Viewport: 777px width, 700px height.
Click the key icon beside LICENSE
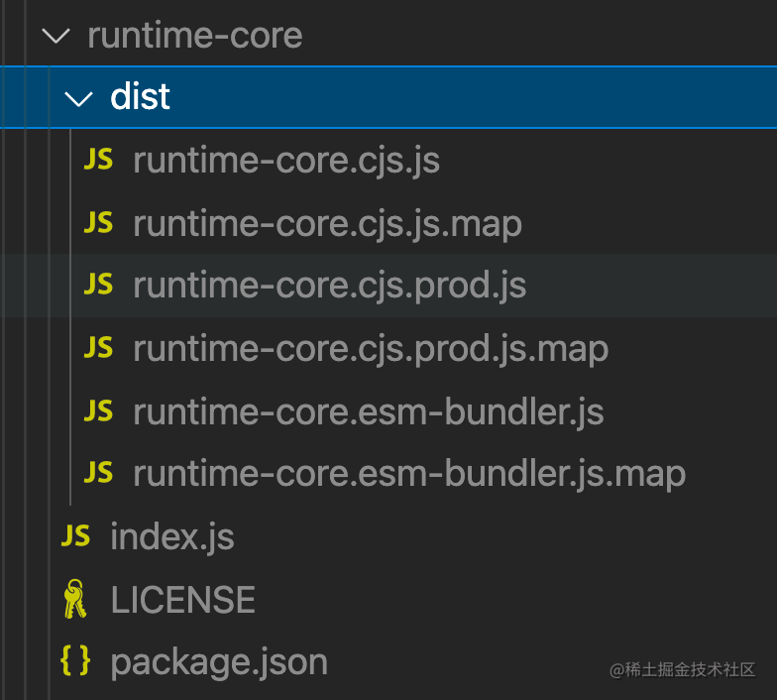coord(75,599)
